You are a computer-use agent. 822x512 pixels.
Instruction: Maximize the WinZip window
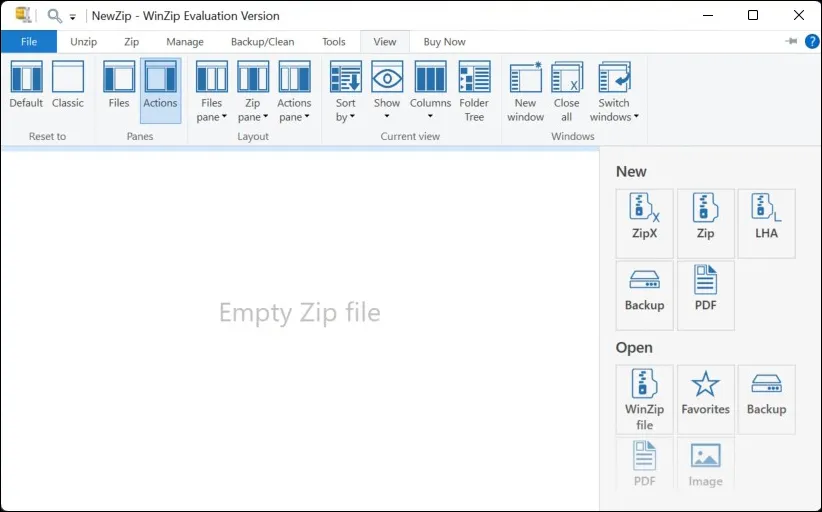pos(753,15)
